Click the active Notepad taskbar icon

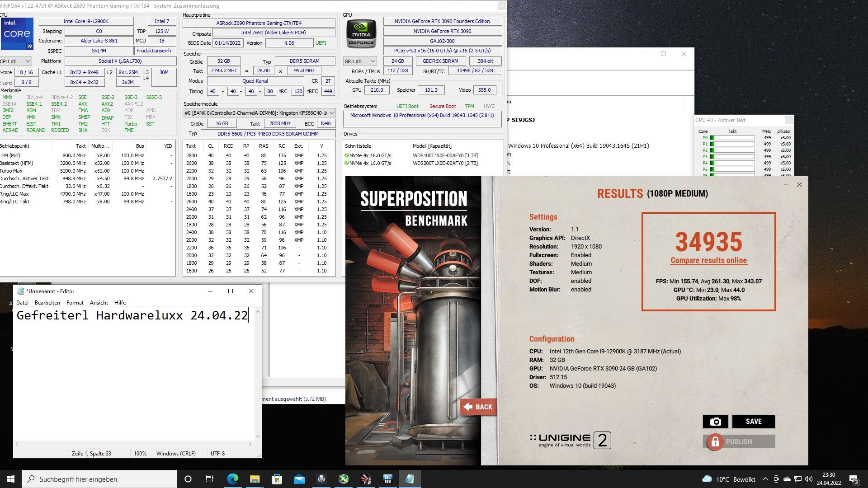[x=410, y=479]
